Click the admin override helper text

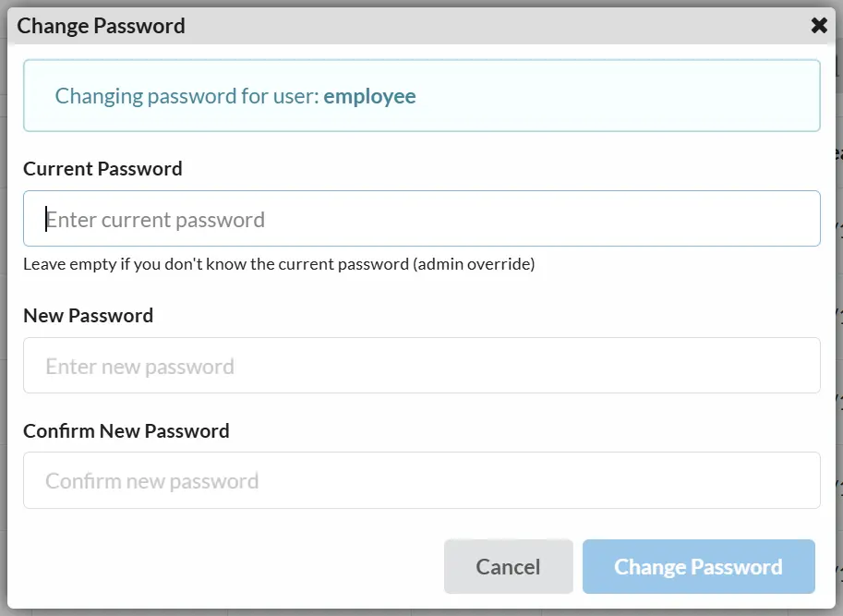[277, 263]
